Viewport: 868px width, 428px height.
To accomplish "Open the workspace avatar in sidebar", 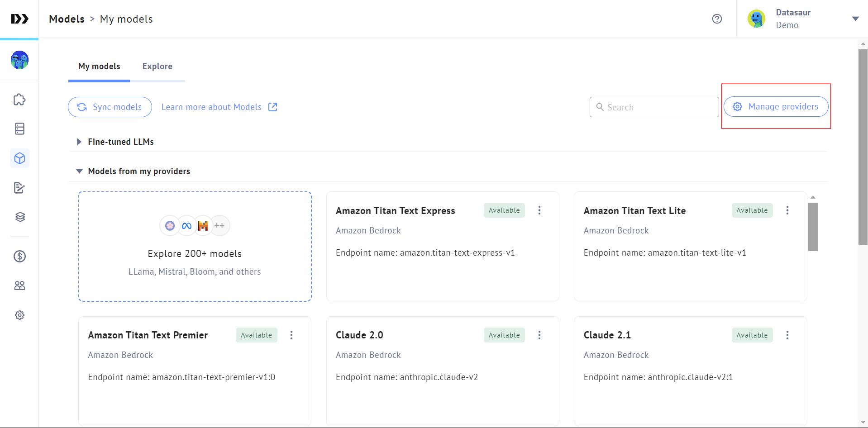I will [19, 60].
